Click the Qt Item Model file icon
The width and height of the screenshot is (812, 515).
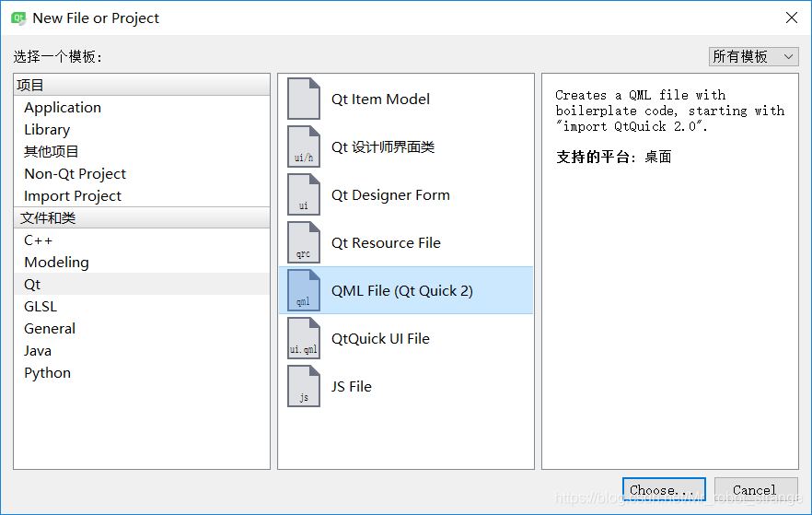coord(304,99)
